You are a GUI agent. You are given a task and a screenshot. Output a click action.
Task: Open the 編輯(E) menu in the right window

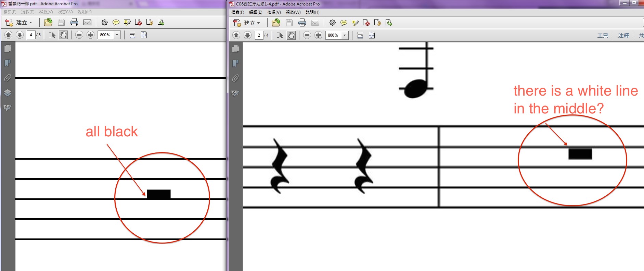[x=256, y=12]
